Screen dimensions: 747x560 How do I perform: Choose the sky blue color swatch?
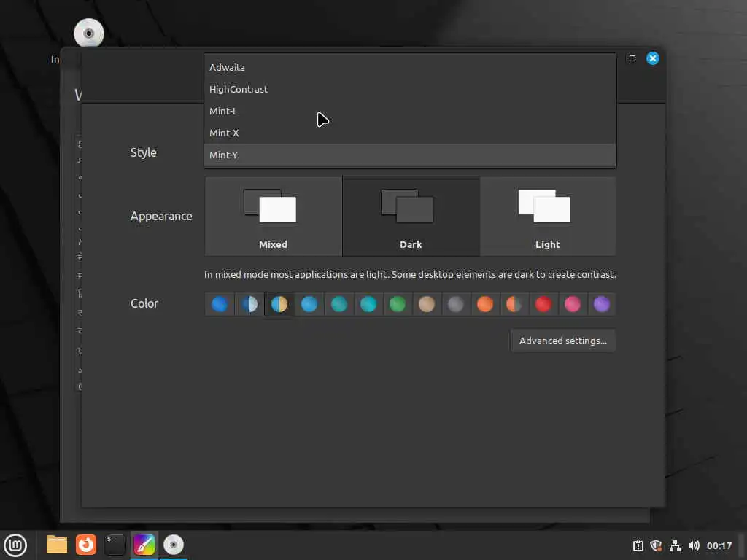coord(309,304)
